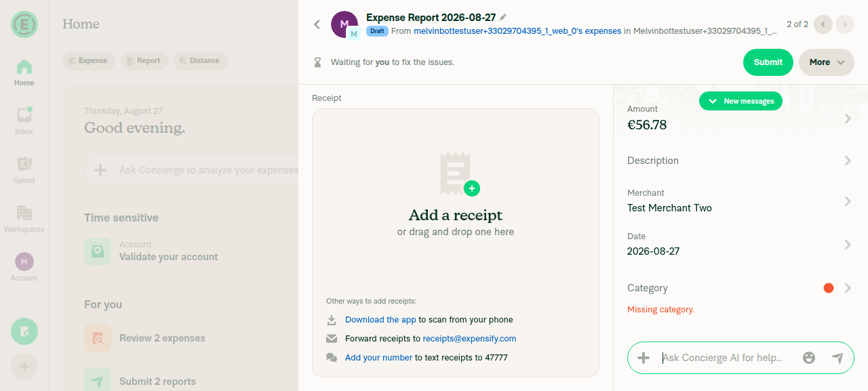This screenshot has width=868, height=391.
Task: Expand the Date 2026-08-27 row
Action: click(x=741, y=245)
